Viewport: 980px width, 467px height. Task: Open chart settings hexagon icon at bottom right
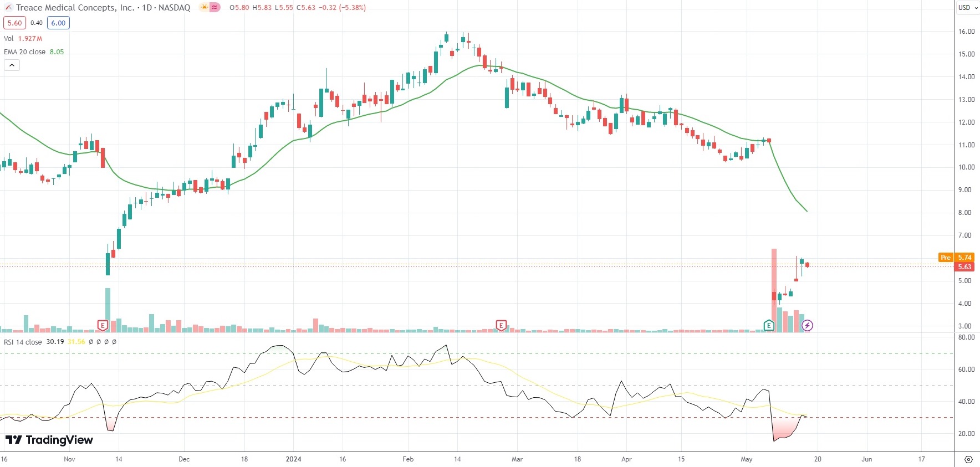pyautogui.click(x=968, y=459)
